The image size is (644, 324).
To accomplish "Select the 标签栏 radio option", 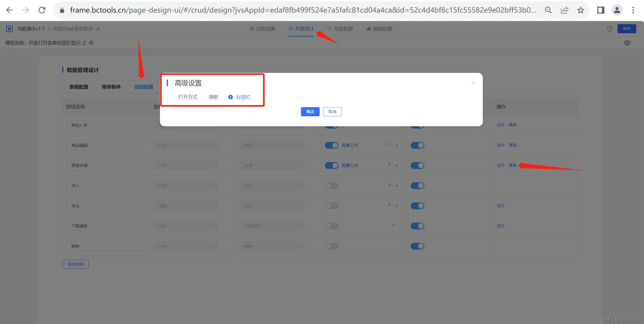I will (230, 97).
